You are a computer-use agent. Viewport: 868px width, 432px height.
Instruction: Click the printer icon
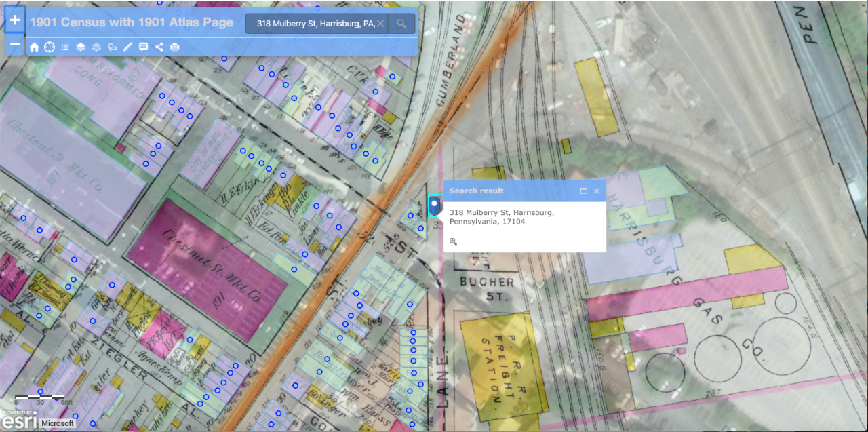(175, 47)
